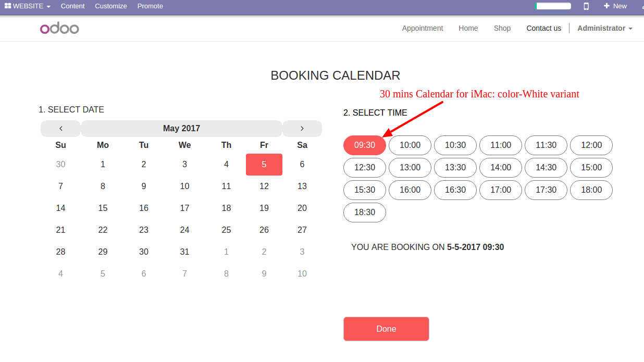Go to next month with right chevron
644x362 pixels.
pos(302,128)
